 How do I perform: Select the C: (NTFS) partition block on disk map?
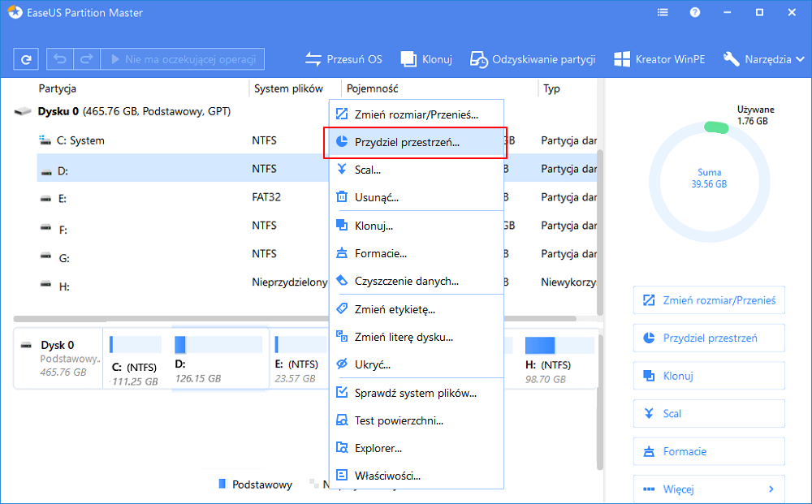point(136,358)
